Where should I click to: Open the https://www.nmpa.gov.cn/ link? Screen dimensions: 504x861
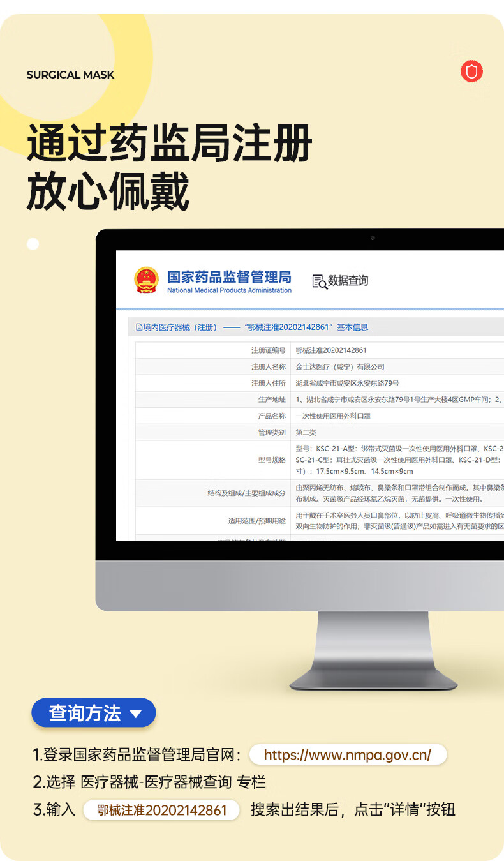[x=348, y=755]
